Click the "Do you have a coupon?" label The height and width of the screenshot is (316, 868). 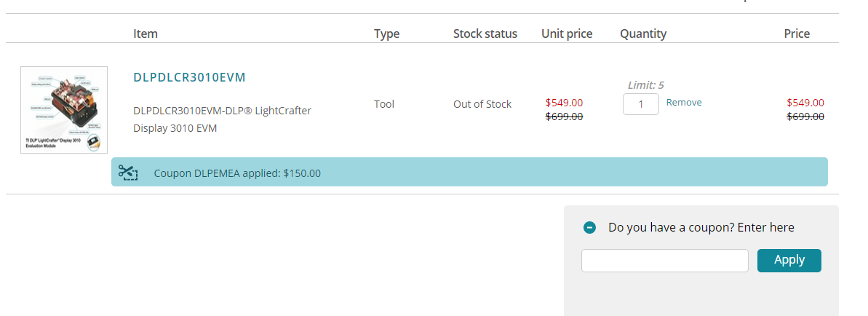click(x=701, y=228)
